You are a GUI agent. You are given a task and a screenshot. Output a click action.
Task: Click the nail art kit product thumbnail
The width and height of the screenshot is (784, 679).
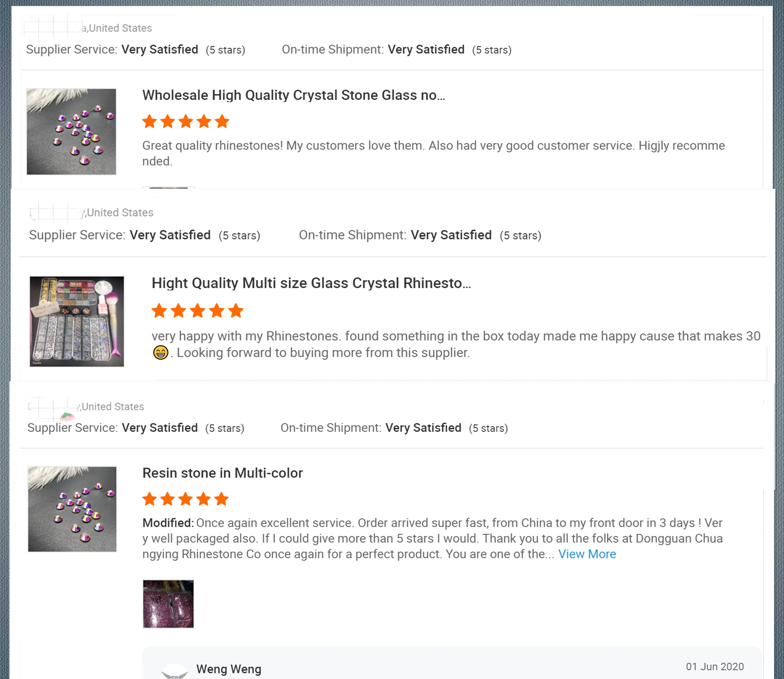click(77, 321)
